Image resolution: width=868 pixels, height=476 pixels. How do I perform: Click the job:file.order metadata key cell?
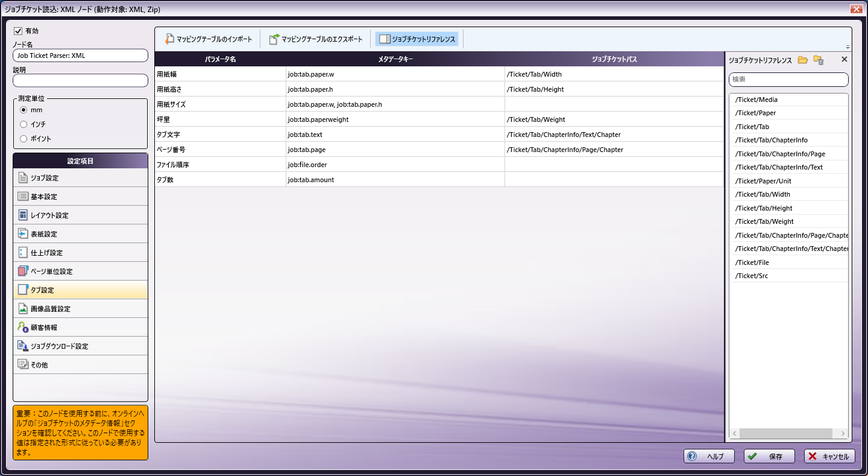(x=395, y=165)
